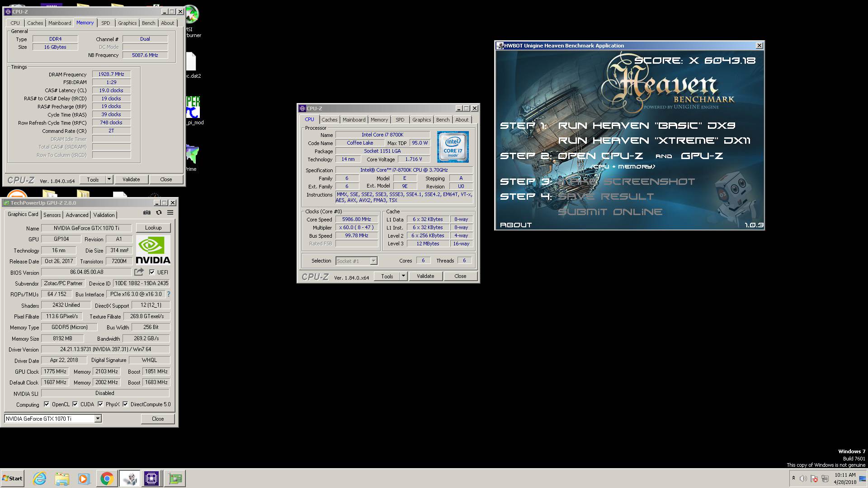
Task: Click the Close button in the CPU-Z Memory window
Action: 166,179
